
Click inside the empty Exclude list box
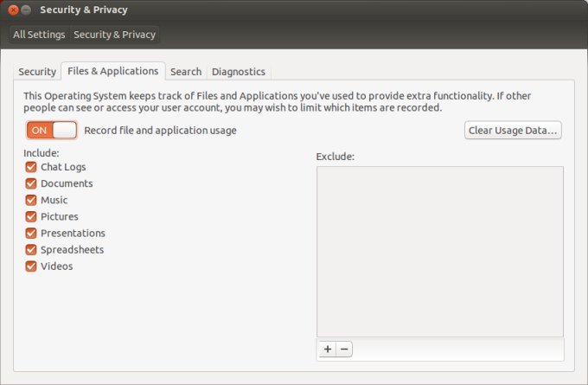[440, 251]
